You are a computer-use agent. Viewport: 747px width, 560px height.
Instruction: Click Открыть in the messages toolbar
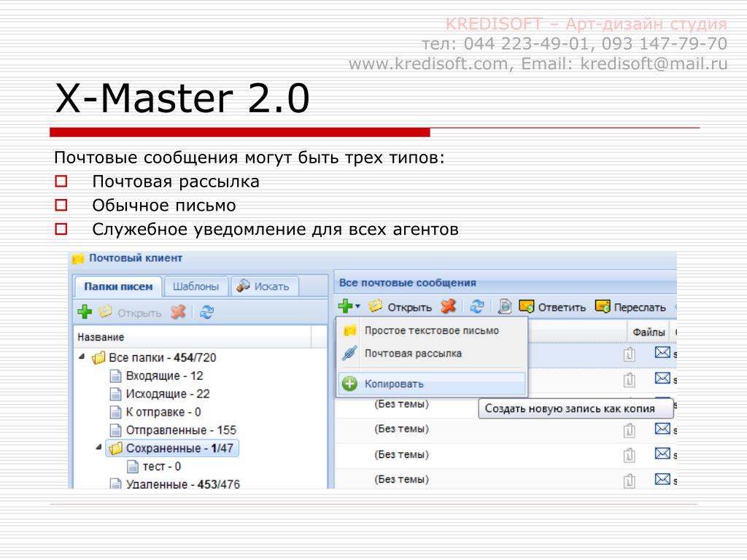point(400,307)
